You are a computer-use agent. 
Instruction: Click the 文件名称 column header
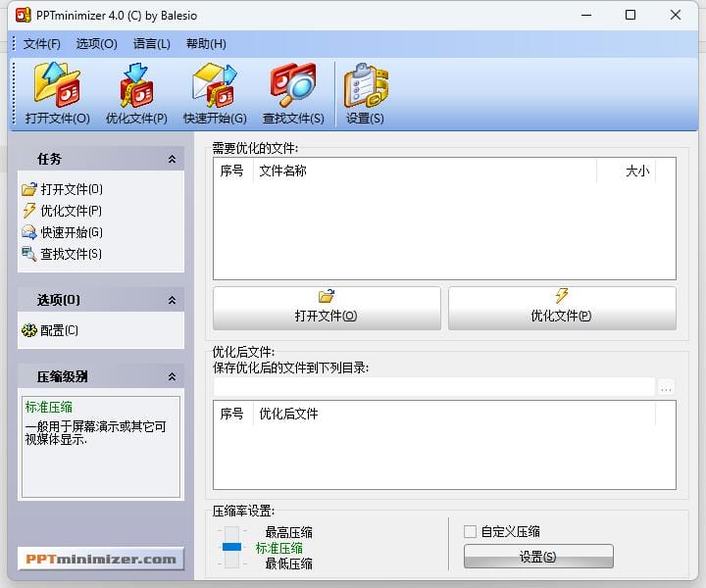pos(425,171)
